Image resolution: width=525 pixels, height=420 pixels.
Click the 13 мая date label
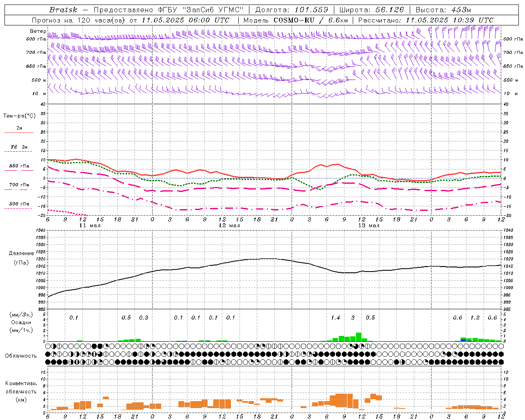(369, 226)
